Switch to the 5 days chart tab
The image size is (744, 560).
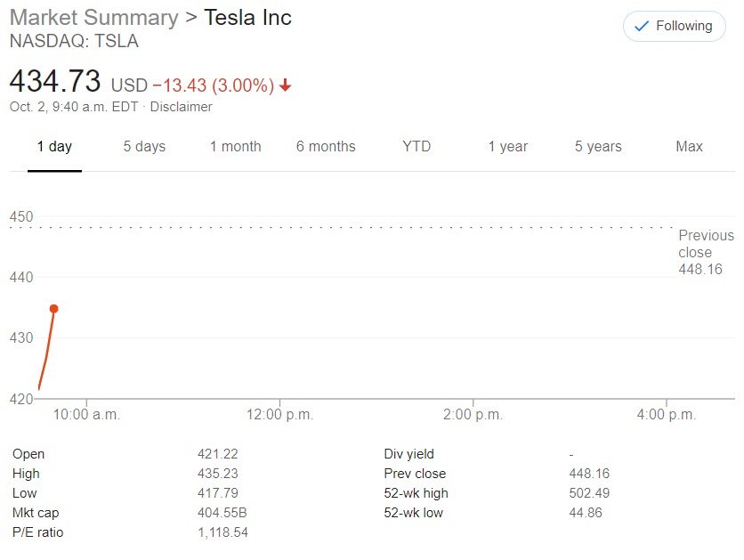pos(144,146)
